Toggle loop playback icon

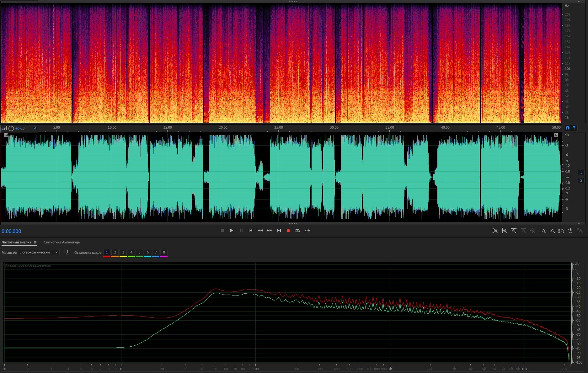[x=297, y=231]
